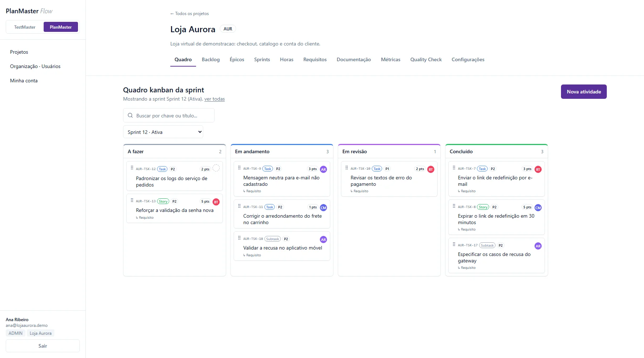
Task: Click drag handle icon on AUR-TSK-18 card
Action: pos(239,238)
